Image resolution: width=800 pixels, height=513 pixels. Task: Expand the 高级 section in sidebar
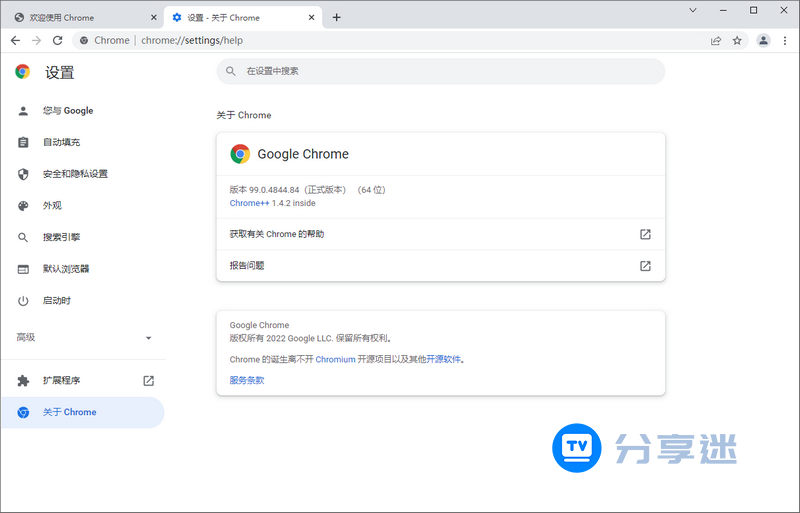[148, 338]
